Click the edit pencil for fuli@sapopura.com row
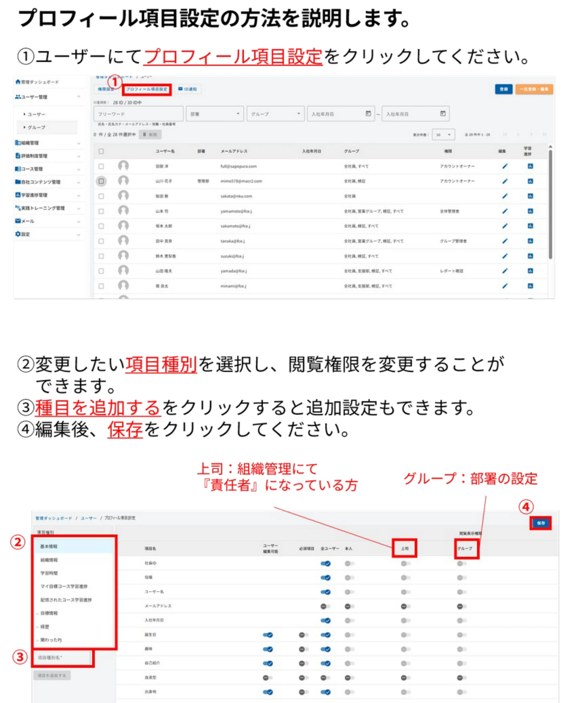The image size is (588, 703). point(505,166)
